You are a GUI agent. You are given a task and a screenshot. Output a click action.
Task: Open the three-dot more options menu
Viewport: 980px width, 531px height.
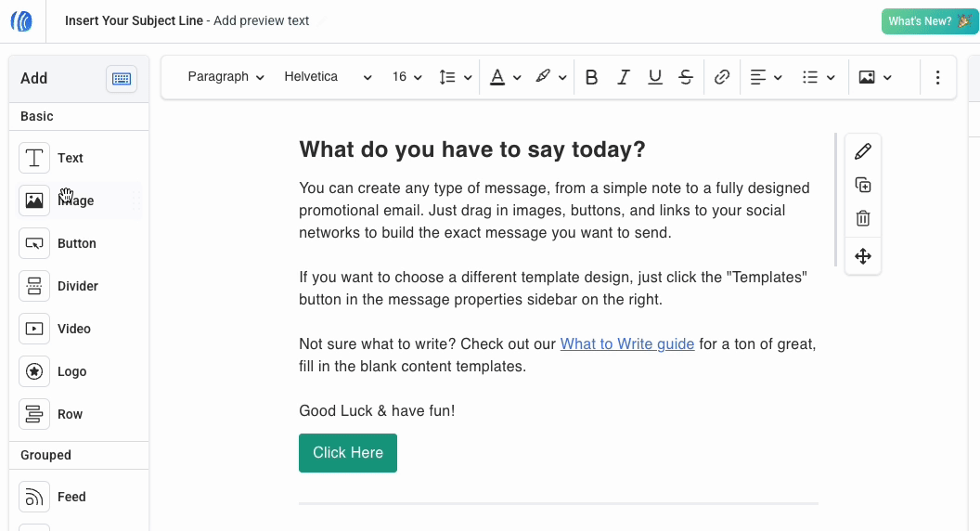(x=938, y=77)
